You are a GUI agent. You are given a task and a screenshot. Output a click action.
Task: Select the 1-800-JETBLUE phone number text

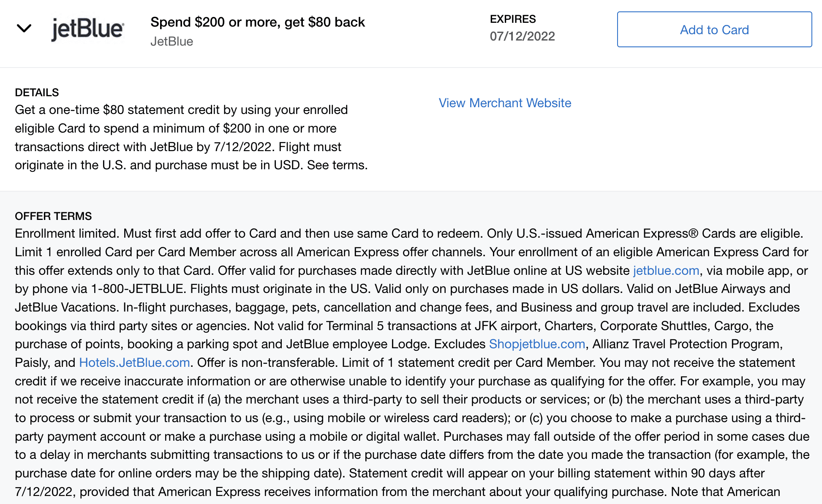[x=138, y=289]
